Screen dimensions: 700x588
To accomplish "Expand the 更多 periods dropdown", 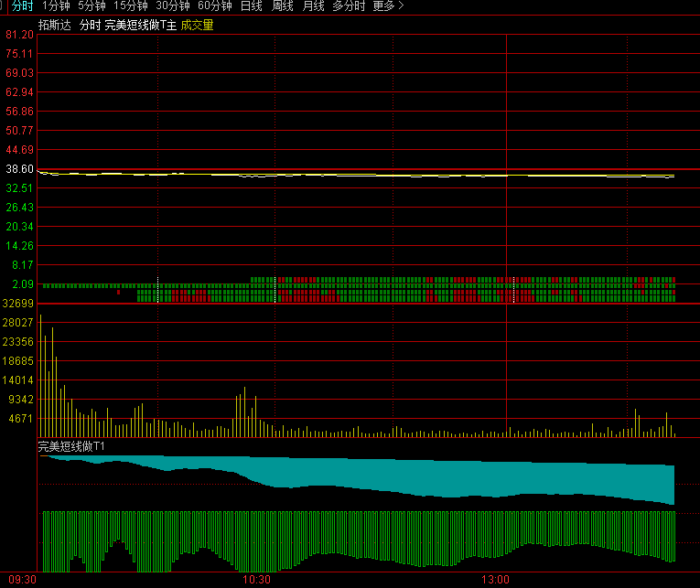I will click(388, 6).
